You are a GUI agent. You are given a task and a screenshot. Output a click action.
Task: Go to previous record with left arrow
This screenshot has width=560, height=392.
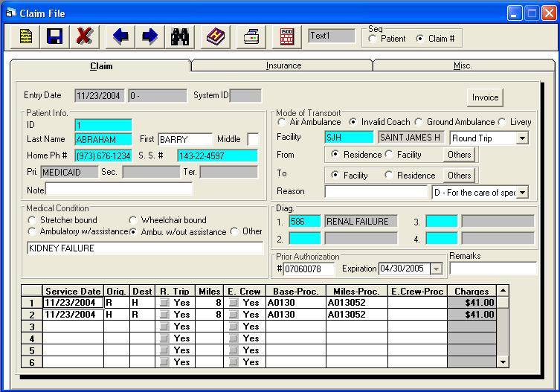[x=120, y=36]
